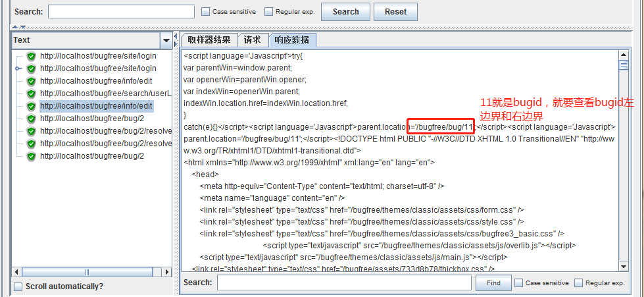Click the meta name="language" line
644x297 pixels.
coord(272,198)
